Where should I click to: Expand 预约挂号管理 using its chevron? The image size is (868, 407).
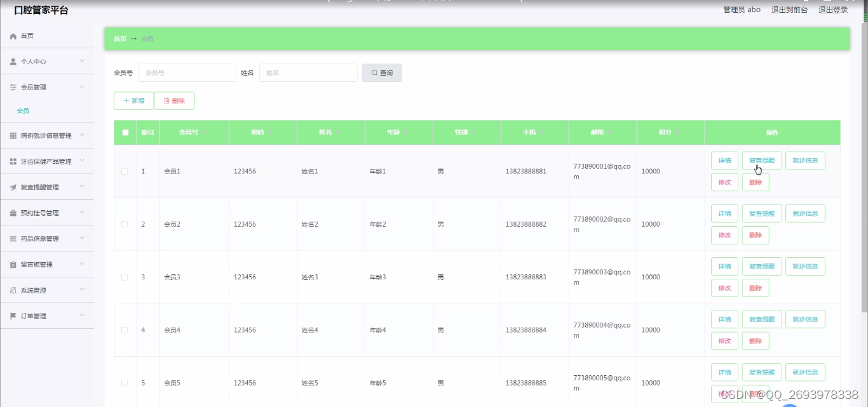(82, 212)
